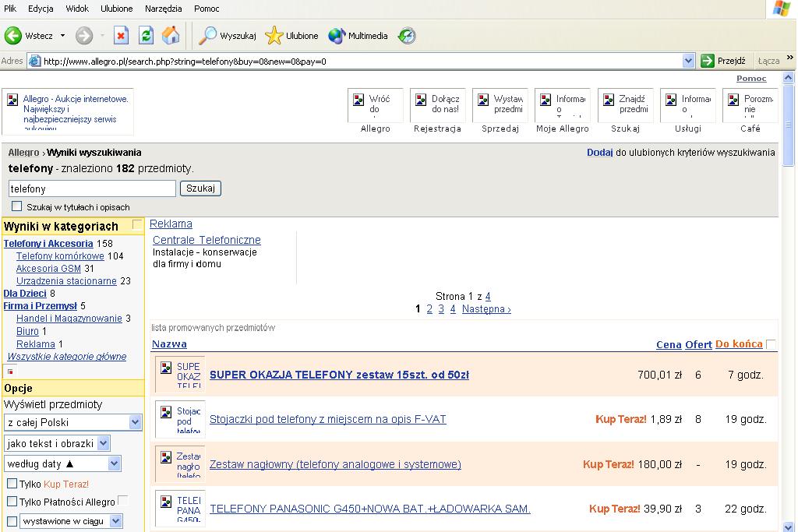Viewport: 798px width, 532px height.
Task: Open the Pomoc link at top right
Action: [751, 79]
